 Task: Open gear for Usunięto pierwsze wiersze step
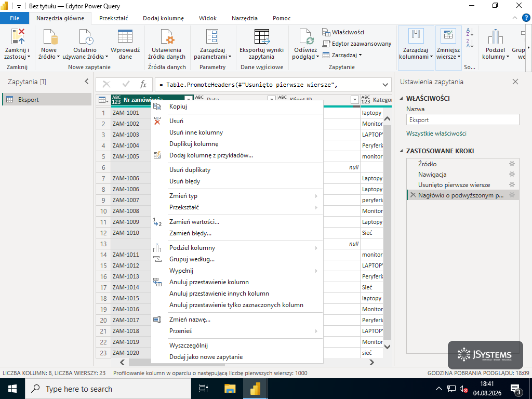pos(512,184)
